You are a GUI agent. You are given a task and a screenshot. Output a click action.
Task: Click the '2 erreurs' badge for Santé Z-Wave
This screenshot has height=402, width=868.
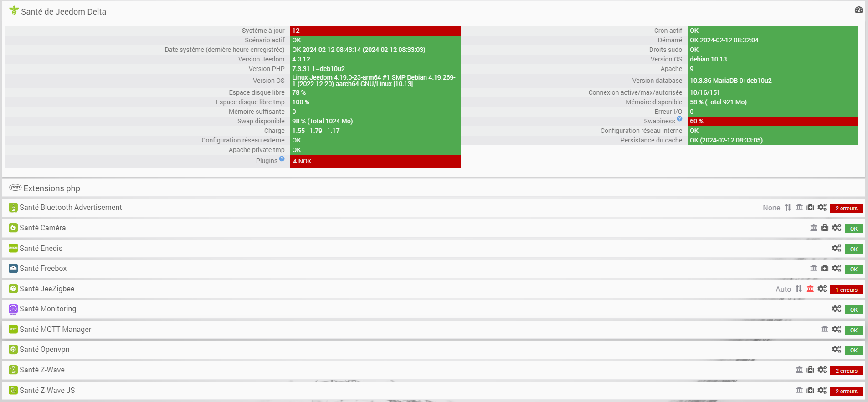[x=847, y=371]
